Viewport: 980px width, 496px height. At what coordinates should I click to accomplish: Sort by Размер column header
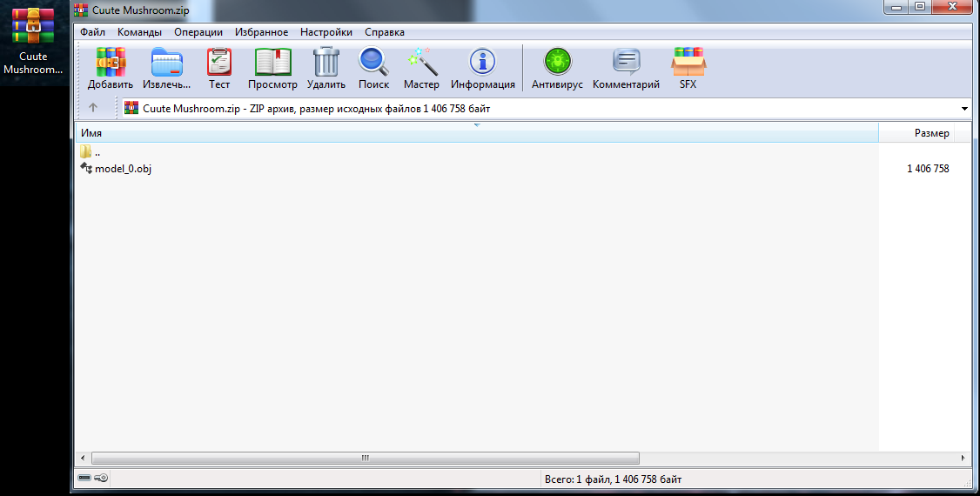click(916, 132)
